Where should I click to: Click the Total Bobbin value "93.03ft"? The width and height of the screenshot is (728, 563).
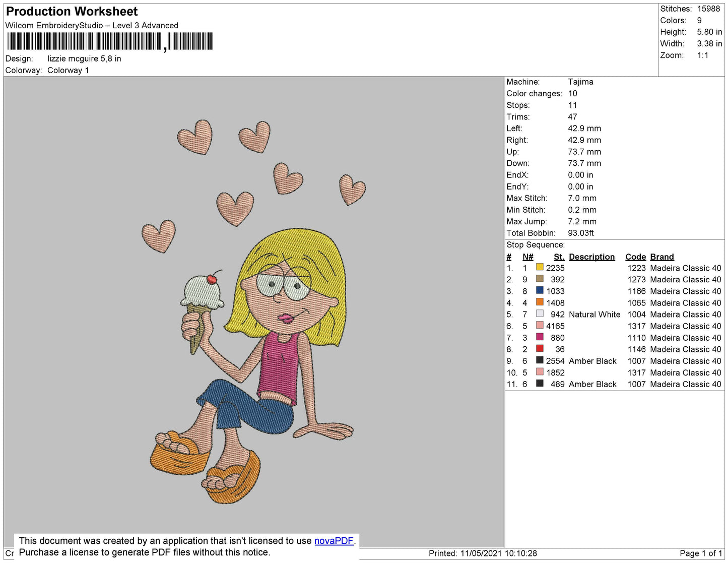(x=581, y=233)
